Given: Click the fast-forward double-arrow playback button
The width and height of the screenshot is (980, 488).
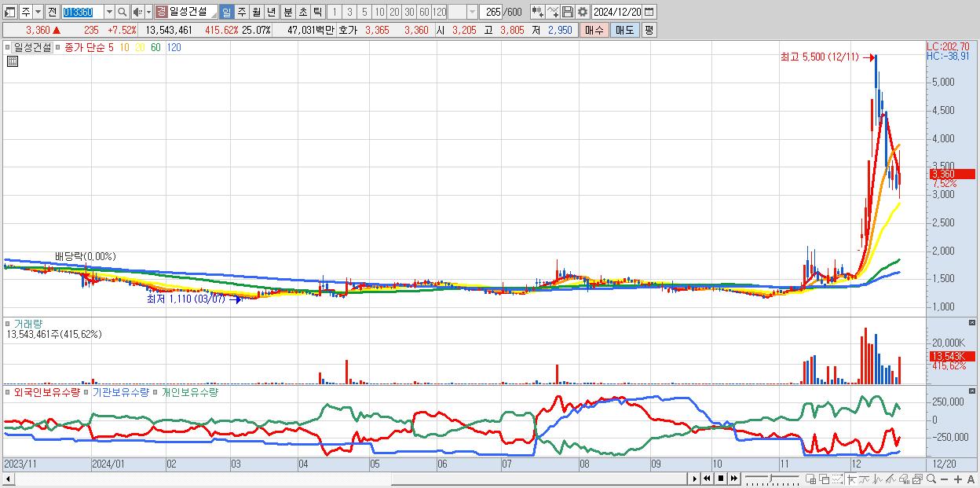Looking at the screenshot, I should tap(733, 479).
